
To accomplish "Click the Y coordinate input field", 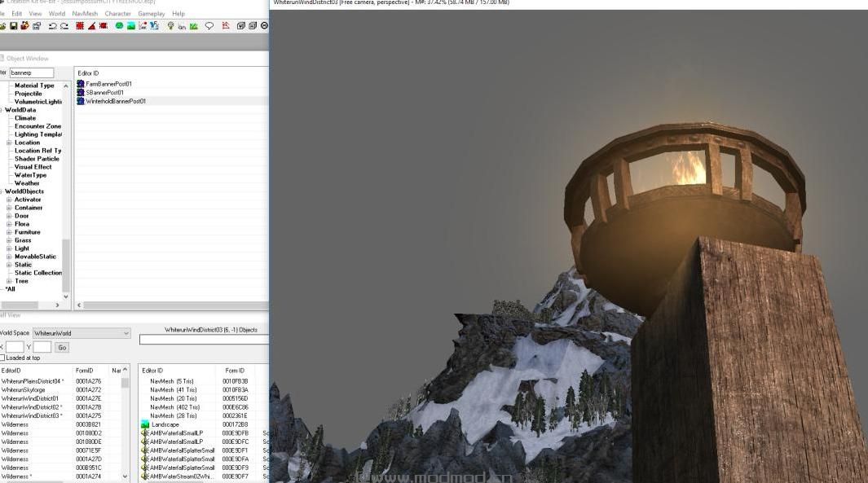I will (42, 347).
